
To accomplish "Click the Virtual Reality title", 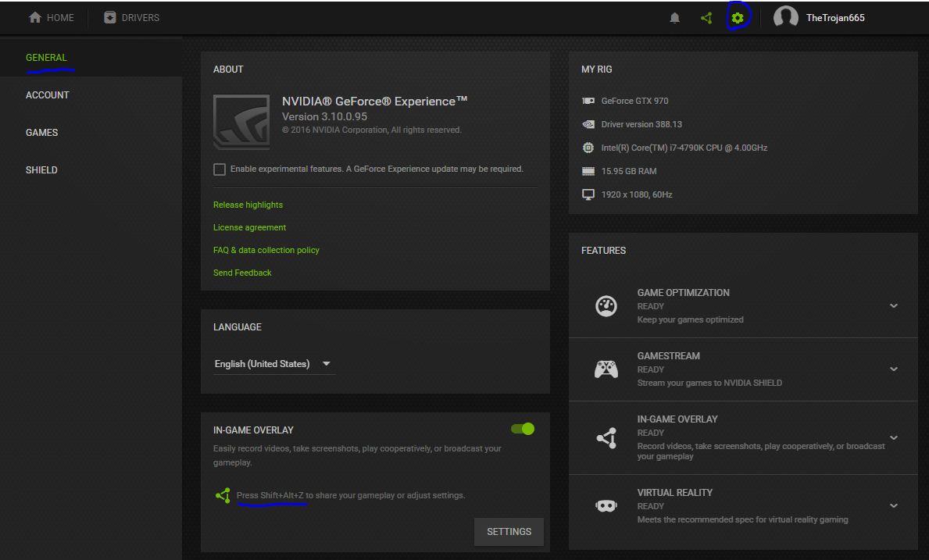I will (675, 493).
